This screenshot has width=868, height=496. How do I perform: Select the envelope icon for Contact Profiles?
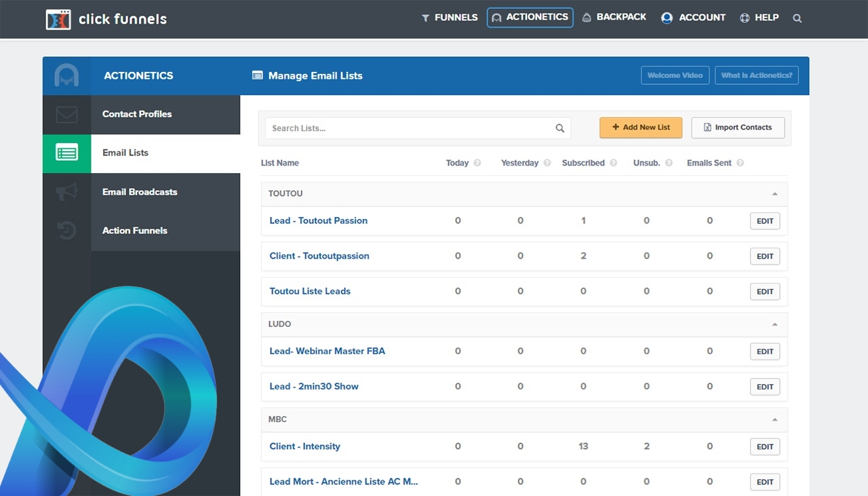click(66, 115)
